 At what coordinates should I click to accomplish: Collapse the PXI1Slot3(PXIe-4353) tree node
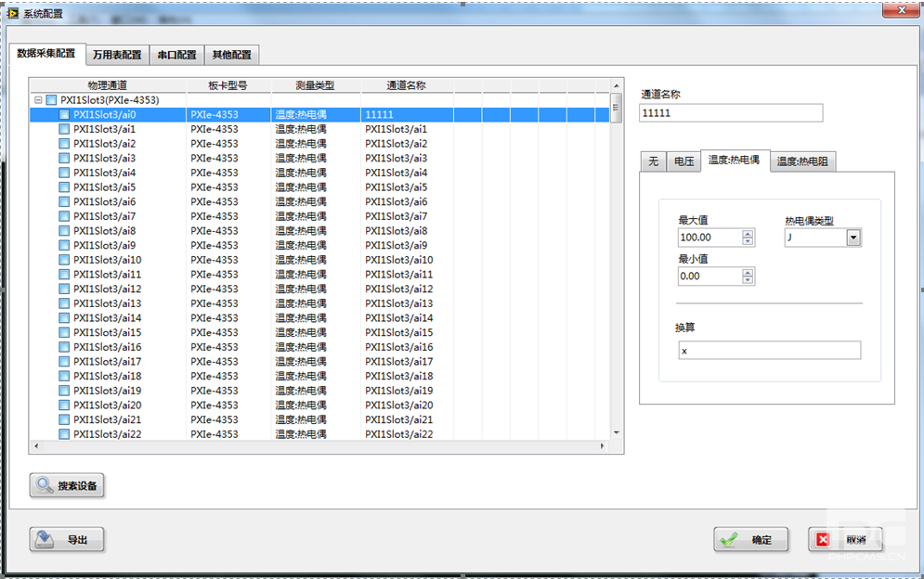pos(38,100)
